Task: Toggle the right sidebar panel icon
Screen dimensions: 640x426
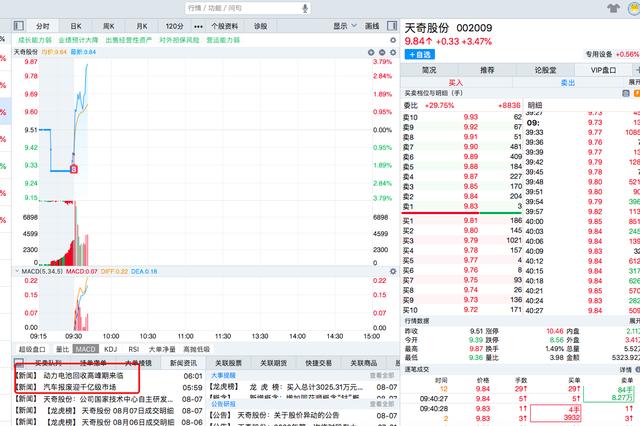Action: pyautogui.click(x=392, y=26)
